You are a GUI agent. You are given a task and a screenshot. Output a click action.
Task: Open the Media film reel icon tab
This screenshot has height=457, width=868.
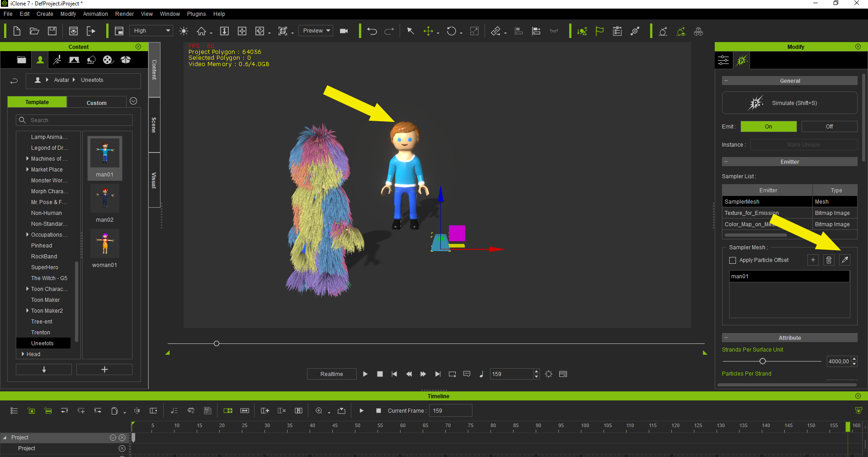[108, 60]
